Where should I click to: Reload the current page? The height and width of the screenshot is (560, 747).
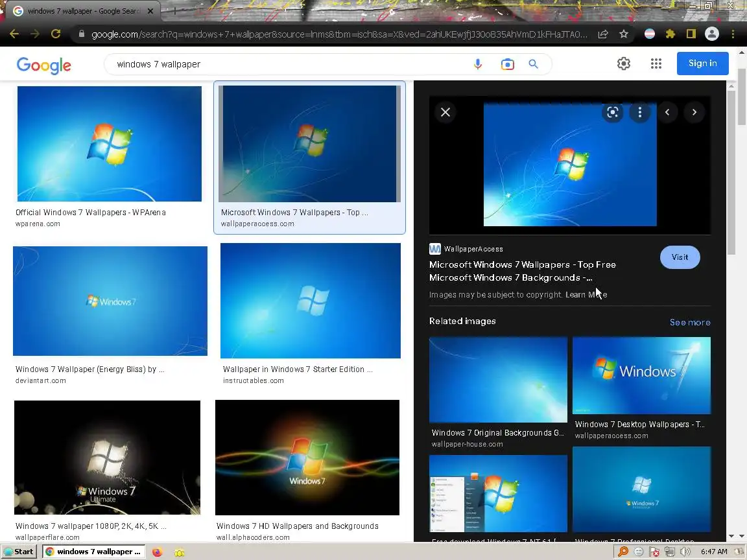coord(56,34)
